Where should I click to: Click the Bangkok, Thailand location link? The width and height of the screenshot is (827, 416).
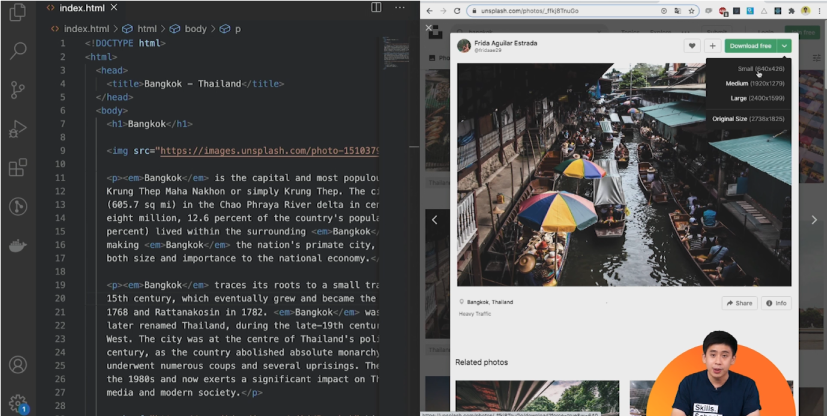click(489, 302)
